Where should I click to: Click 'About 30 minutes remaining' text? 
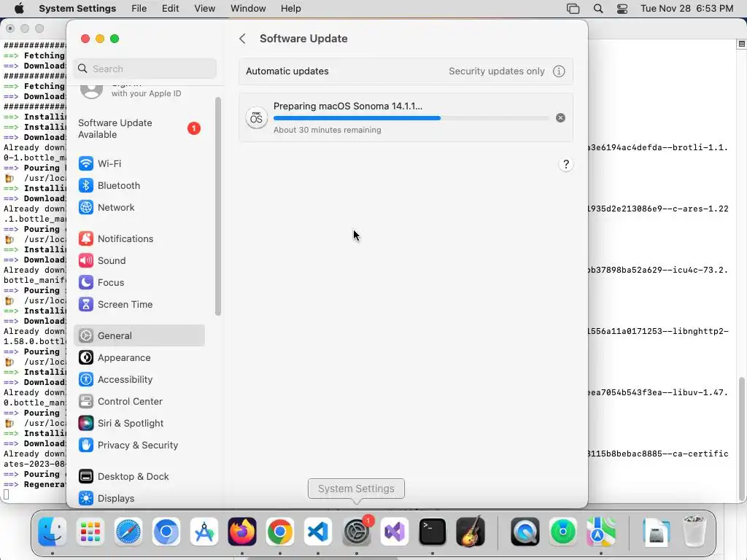pos(328,130)
